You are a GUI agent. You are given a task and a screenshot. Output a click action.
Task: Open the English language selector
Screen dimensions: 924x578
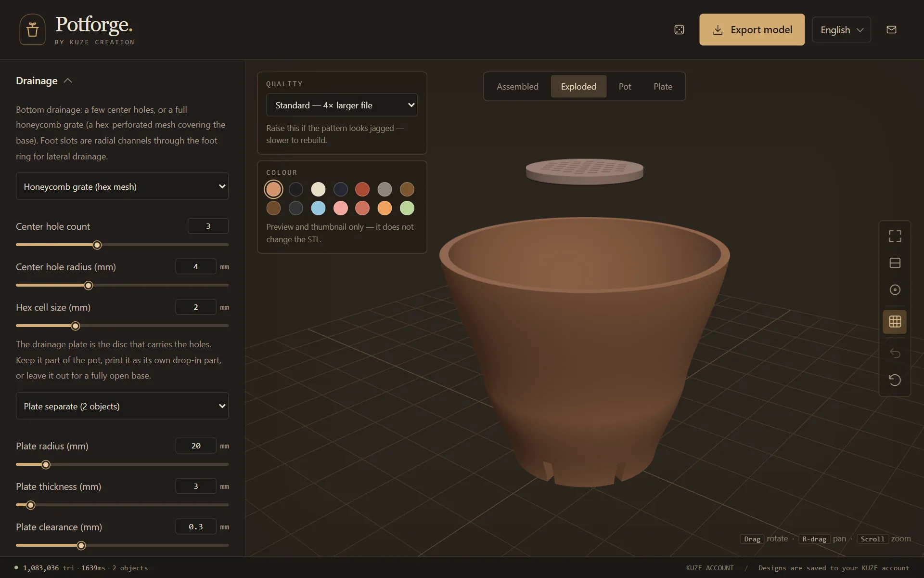pyautogui.click(x=841, y=30)
